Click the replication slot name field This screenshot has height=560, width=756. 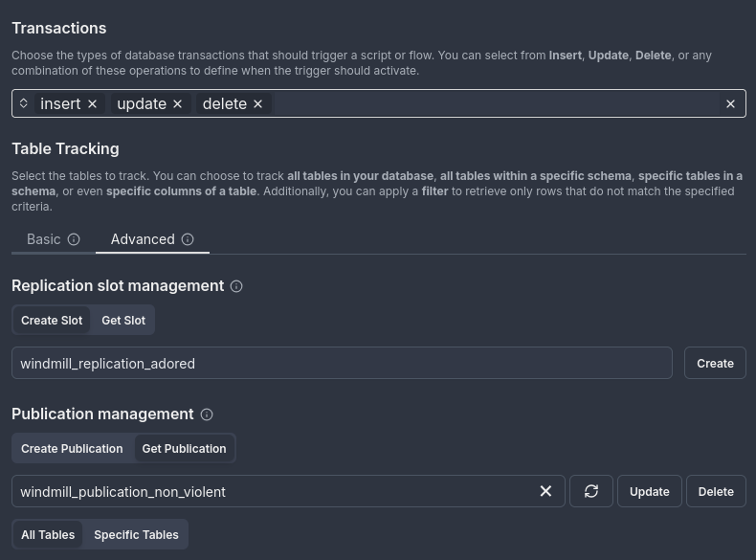click(x=342, y=364)
